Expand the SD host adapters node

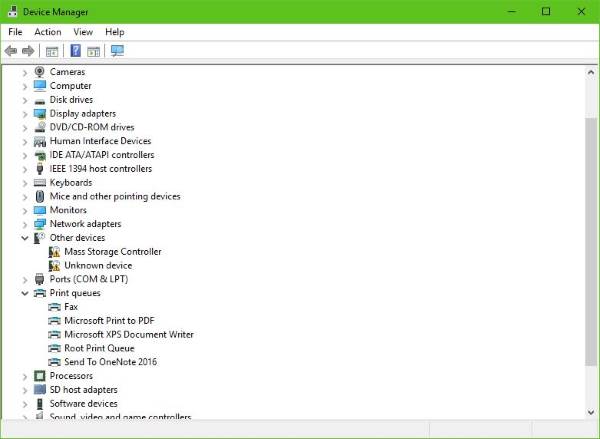25,390
